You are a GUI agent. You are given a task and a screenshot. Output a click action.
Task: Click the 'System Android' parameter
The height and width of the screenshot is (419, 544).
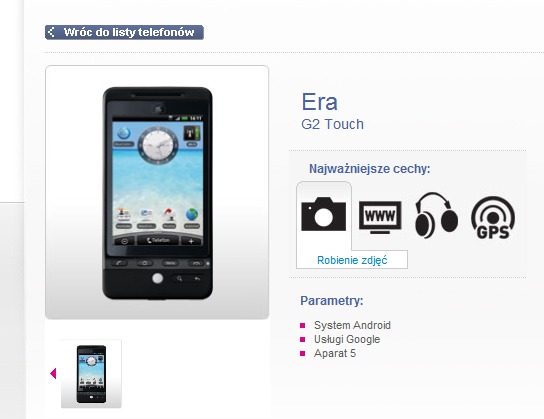[x=352, y=325]
